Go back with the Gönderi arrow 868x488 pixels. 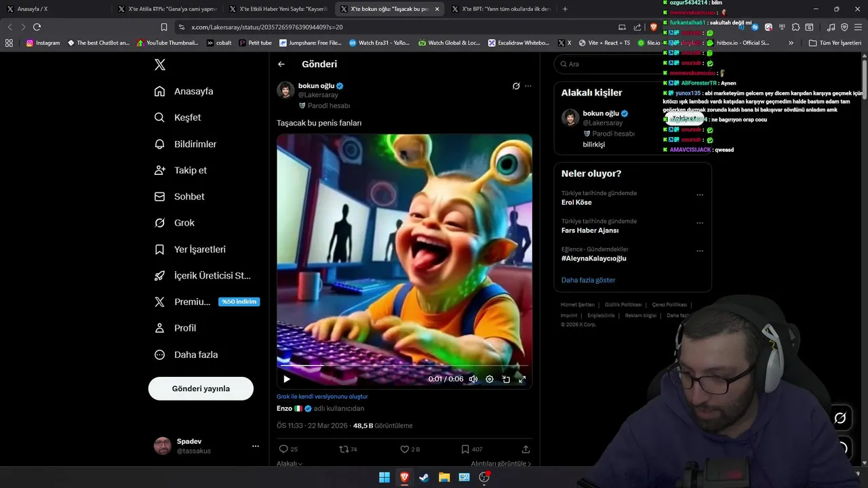pyautogui.click(x=281, y=64)
